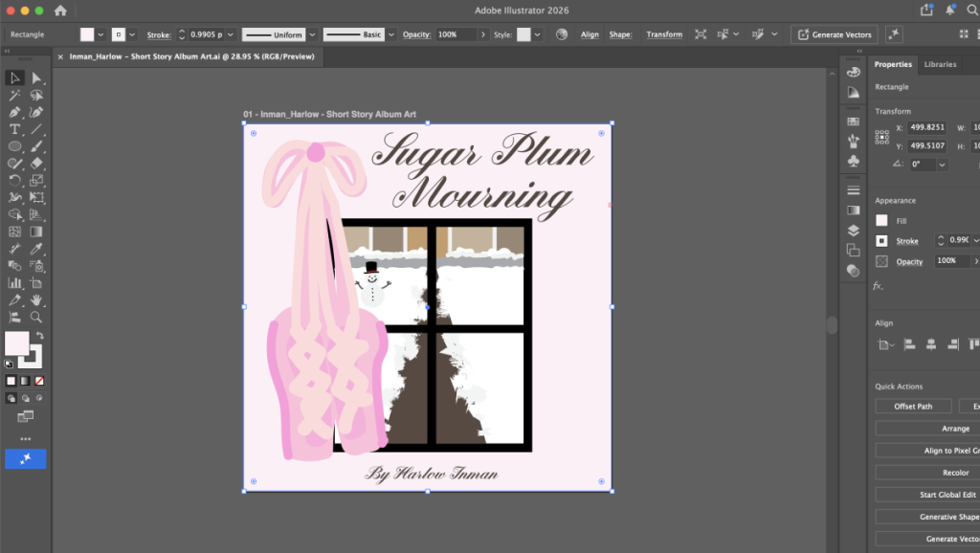Click the Generate Vectors button in control bar
This screenshot has height=553, width=980.
click(835, 34)
